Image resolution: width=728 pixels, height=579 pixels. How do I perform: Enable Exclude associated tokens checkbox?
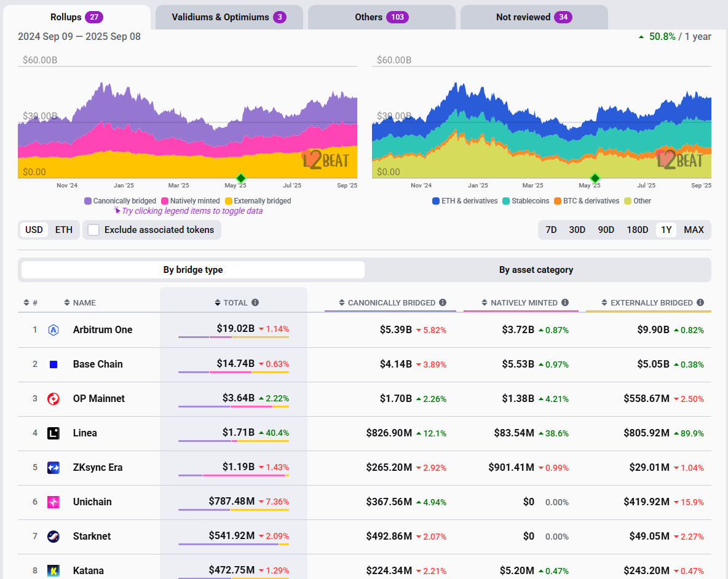(93, 230)
